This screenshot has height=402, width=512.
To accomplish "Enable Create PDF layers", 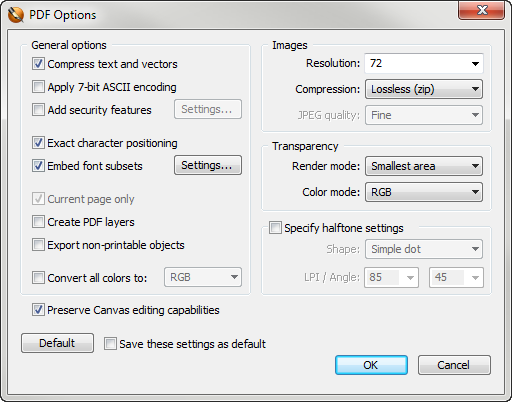I will point(38,222).
